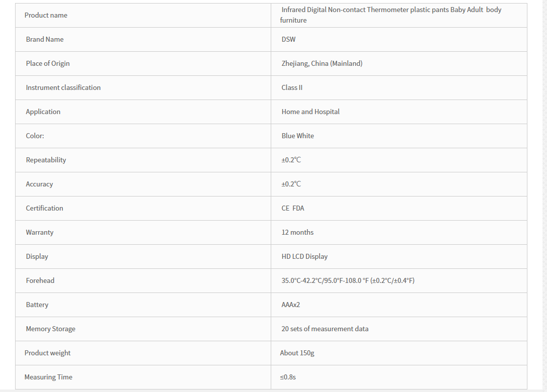Click the Measuring Time ≤0.8s value
Image resolution: width=547 pixels, height=392 pixels.
pyautogui.click(x=288, y=377)
